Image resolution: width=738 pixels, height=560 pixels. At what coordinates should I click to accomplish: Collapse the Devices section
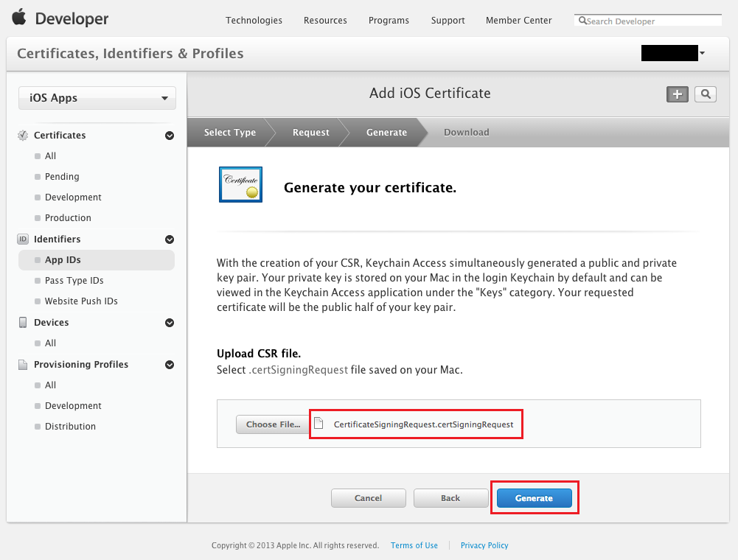[x=170, y=323]
